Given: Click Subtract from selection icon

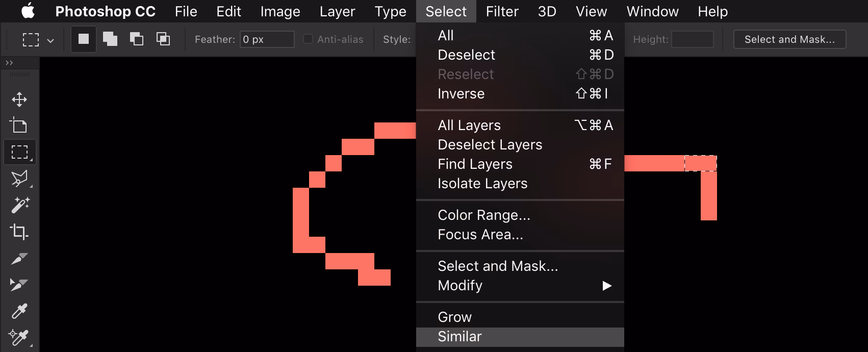Looking at the screenshot, I should pyautogui.click(x=137, y=39).
